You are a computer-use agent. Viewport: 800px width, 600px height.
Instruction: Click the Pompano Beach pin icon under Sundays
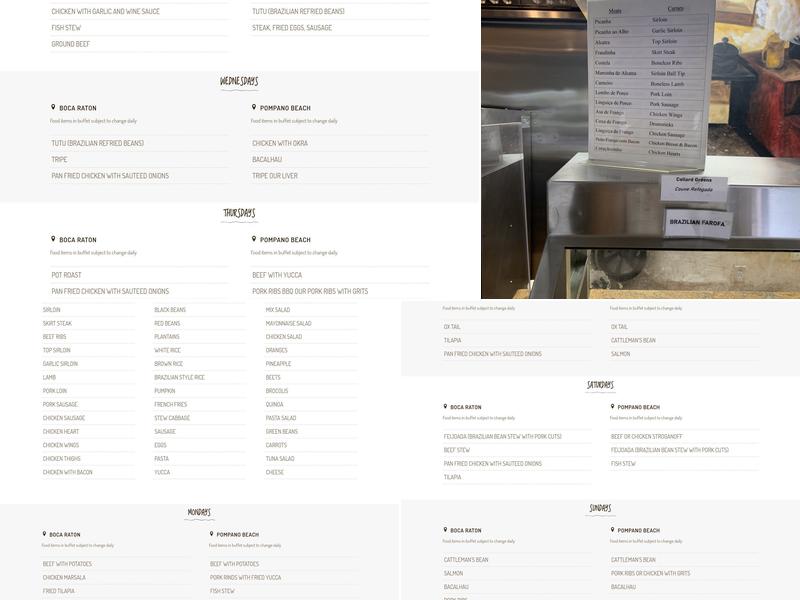click(613, 530)
